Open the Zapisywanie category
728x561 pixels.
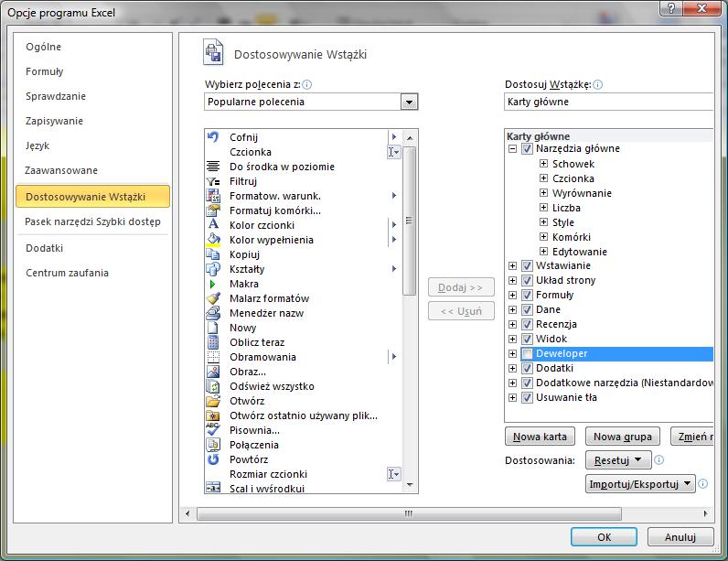click(54, 121)
